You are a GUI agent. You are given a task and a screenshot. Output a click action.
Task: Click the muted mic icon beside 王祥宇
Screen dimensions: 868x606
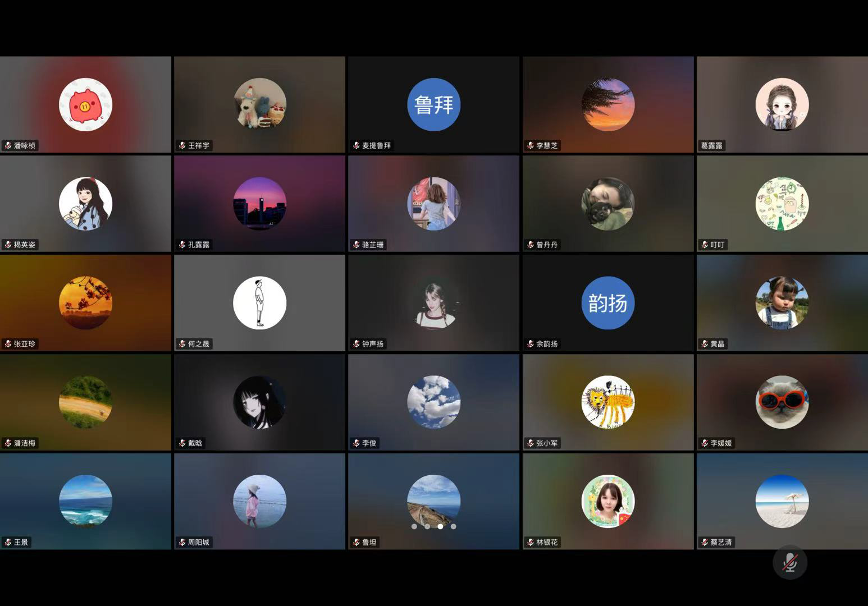point(182,146)
